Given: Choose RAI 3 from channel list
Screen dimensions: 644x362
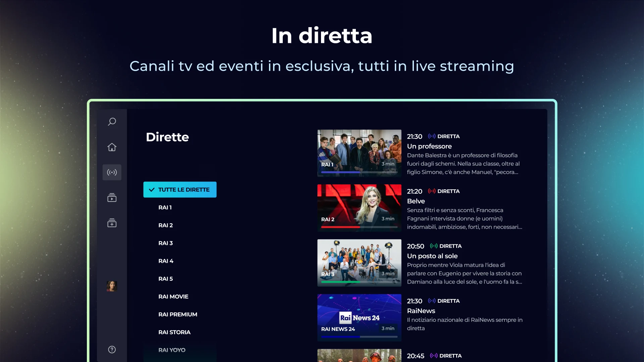Looking at the screenshot, I should click(165, 243).
